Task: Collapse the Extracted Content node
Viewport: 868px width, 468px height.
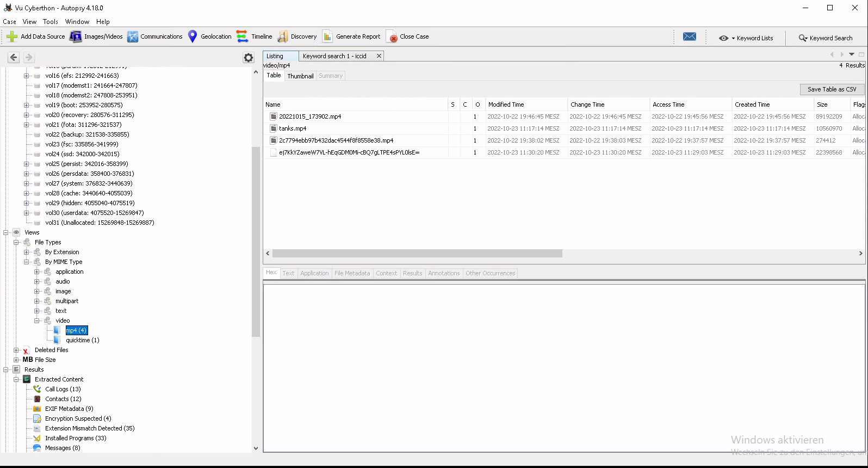Action: click(16, 379)
